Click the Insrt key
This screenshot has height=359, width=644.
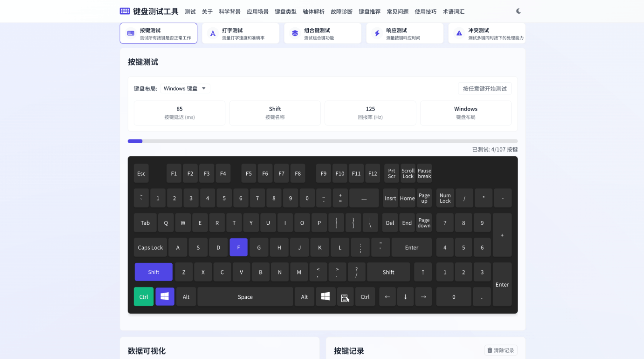[390, 198]
